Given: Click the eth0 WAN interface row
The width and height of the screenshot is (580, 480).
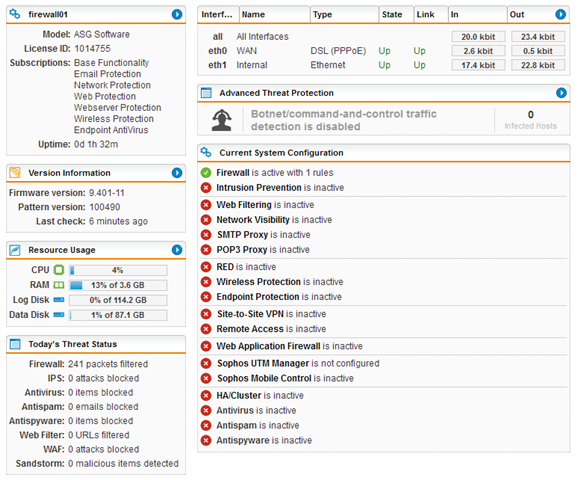Looking at the screenshot, I should point(384,51).
